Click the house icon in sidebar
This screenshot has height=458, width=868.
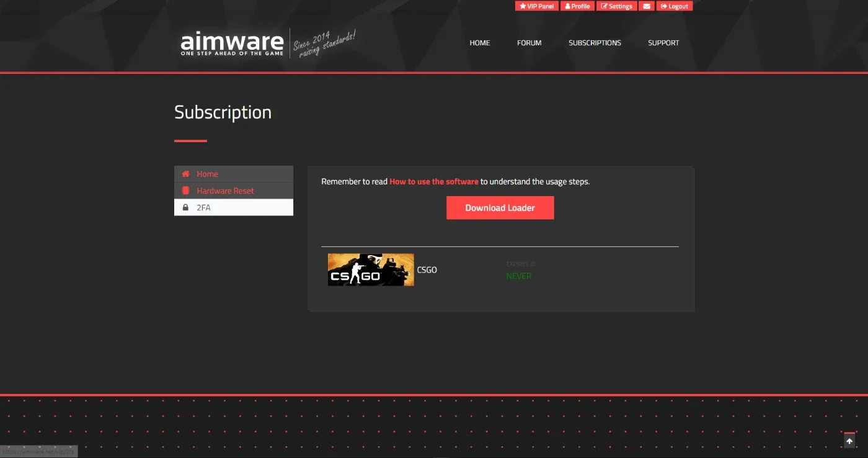tap(185, 174)
